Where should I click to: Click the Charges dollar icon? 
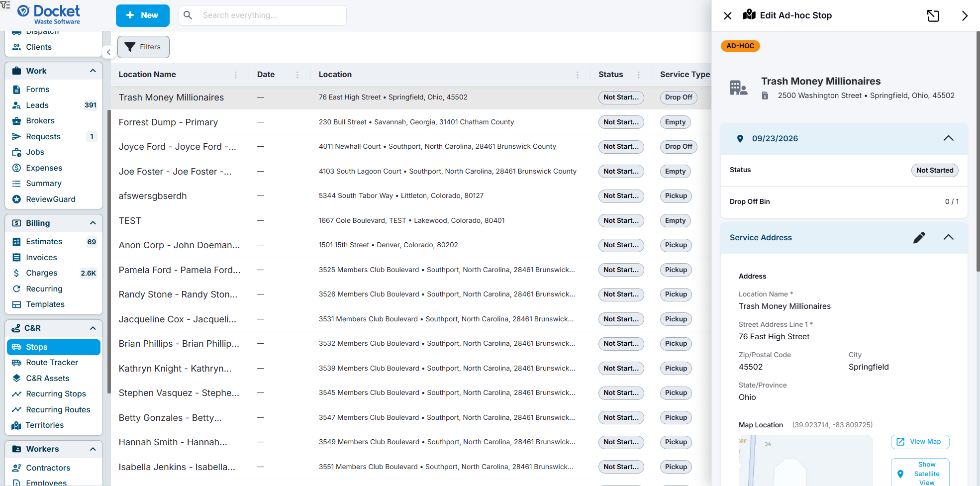click(16, 273)
